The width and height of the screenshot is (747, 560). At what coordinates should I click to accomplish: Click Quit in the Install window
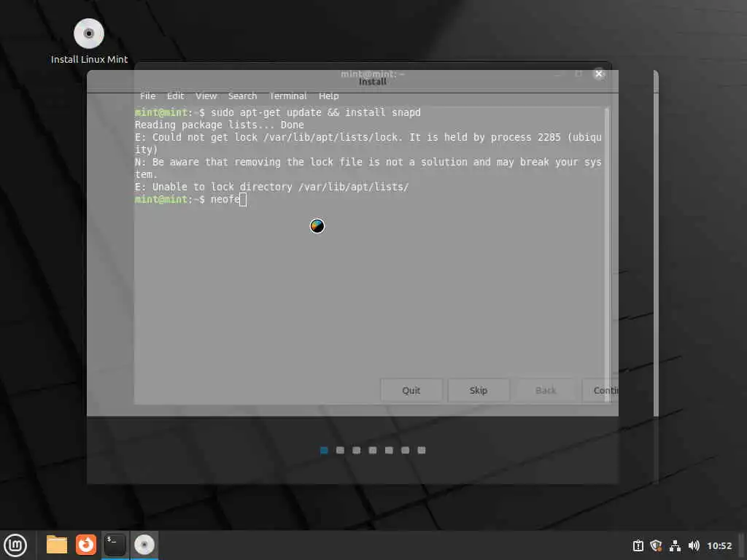tap(411, 391)
